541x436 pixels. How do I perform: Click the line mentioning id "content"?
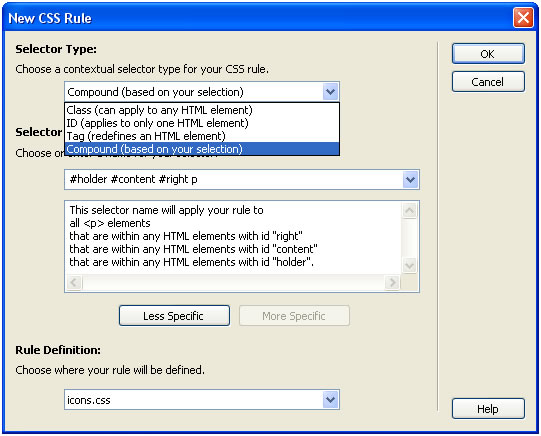194,249
